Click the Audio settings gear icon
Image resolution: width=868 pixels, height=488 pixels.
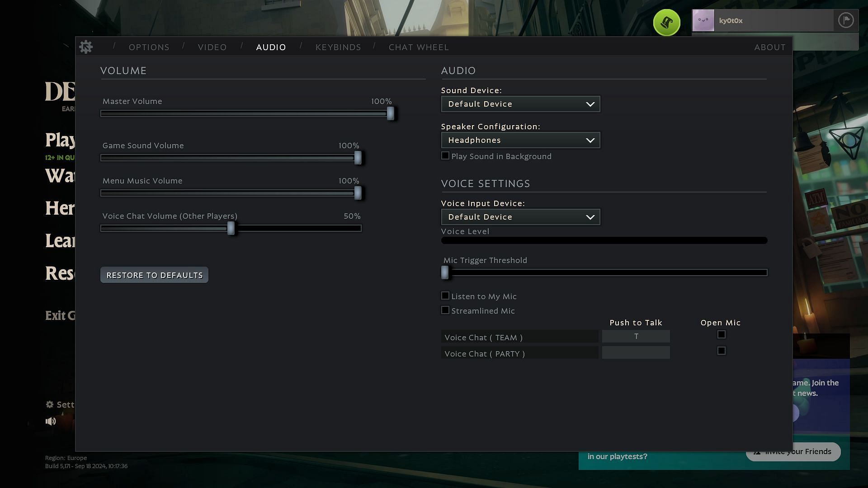[86, 47]
